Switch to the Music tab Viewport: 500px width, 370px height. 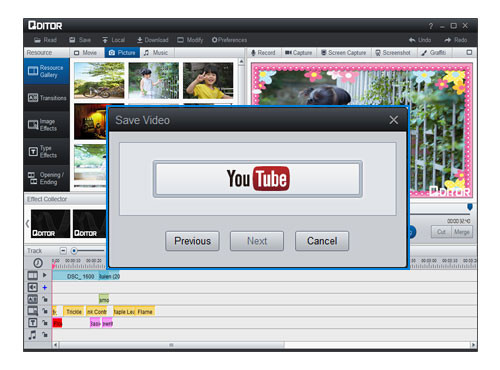[156, 53]
